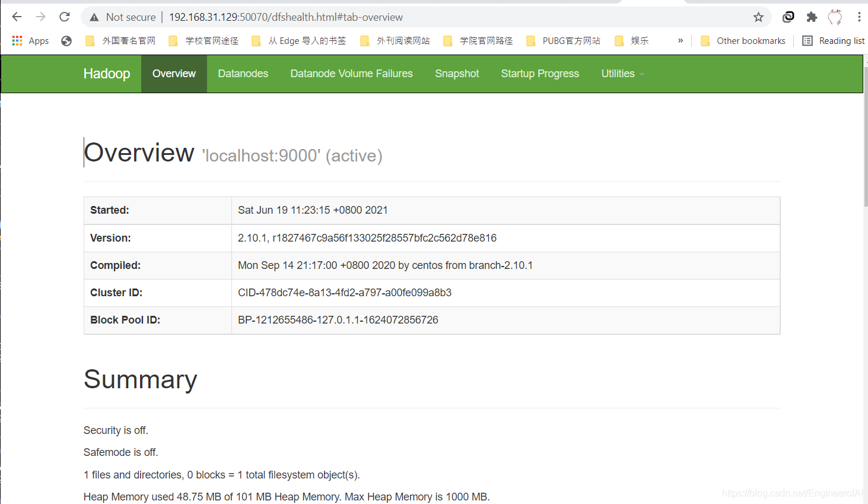Open the Startup Progress tab
The width and height of the screenshot is (868, 504).
(540, 74)
